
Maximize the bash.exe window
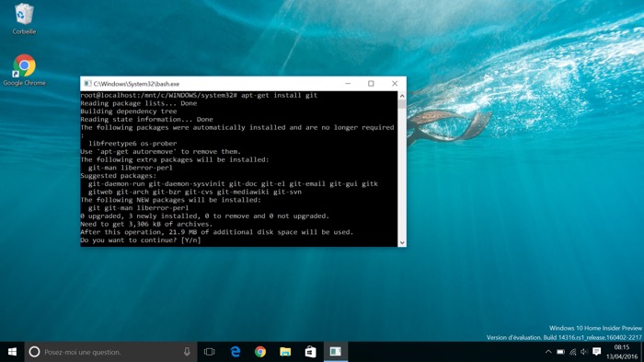pyautogui.click(x=371, y=84)
